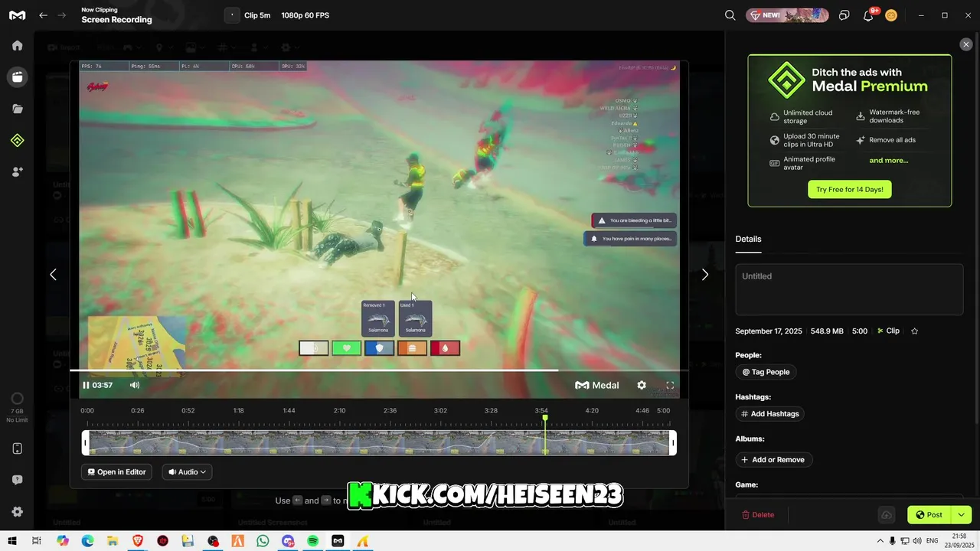Click the 0:00 timeline time label
Screen dimensions: 980x551
87,411
